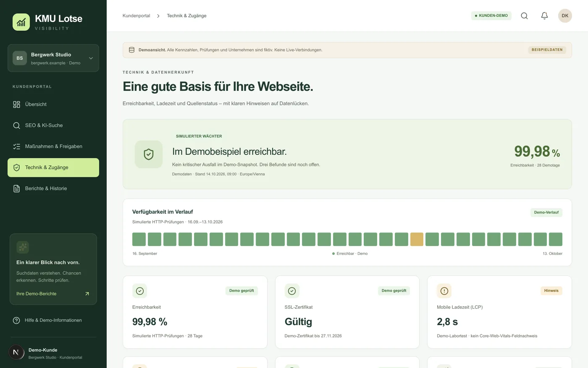Click the SEO & KI-Suche magnifier icon

coord(16,125)
